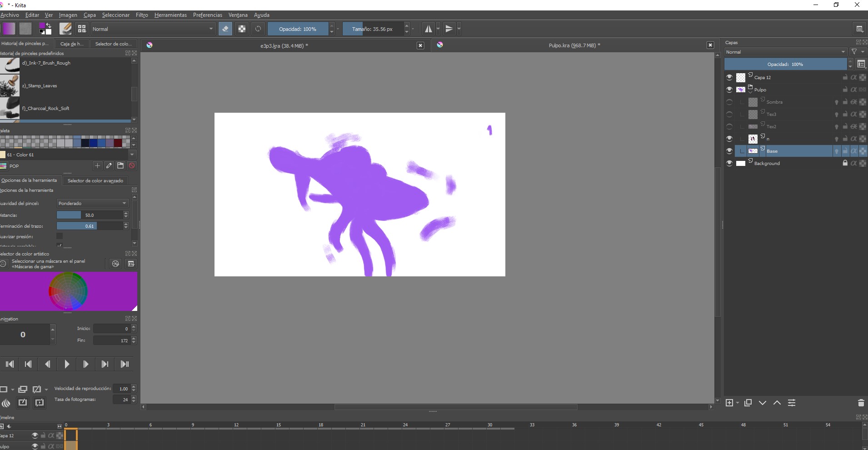The height and width of the screenshot is (450, 868).
Task: Open the toolbar blending mode Normal dropdown
Action: coord(153,29)
